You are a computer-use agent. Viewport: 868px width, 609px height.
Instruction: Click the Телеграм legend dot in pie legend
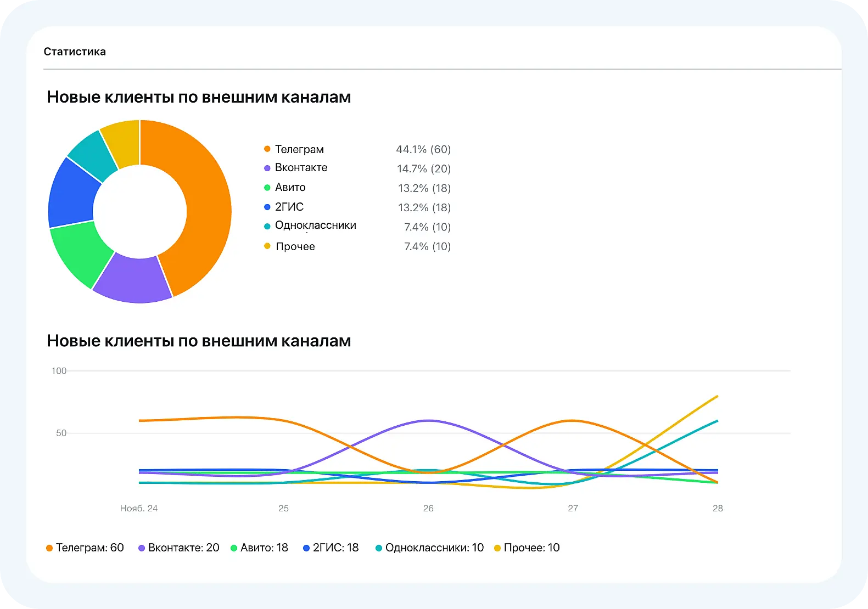point(267,149)
